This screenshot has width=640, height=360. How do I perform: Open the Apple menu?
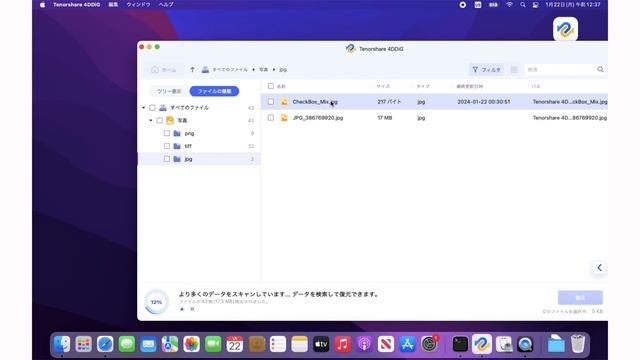(42, 4)
